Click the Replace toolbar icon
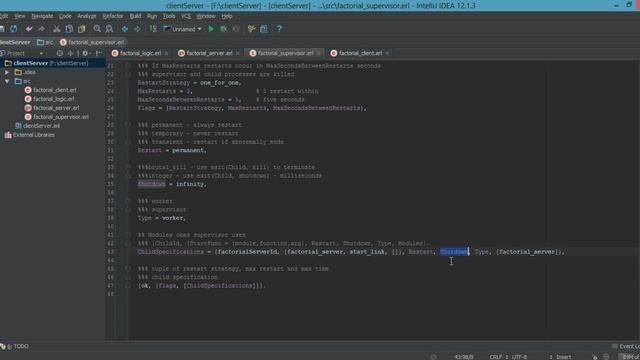Viewport: 640px width, 360px height. click(x=109, y=29)
